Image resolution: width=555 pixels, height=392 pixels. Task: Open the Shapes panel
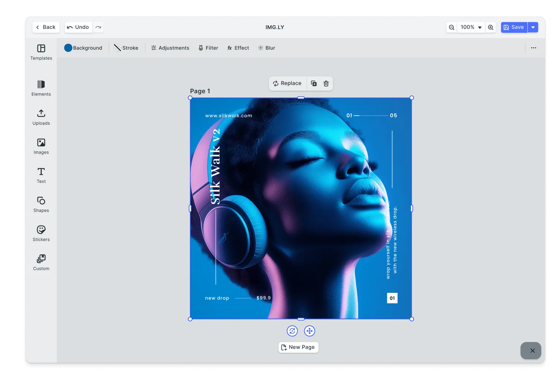[41, 204]
